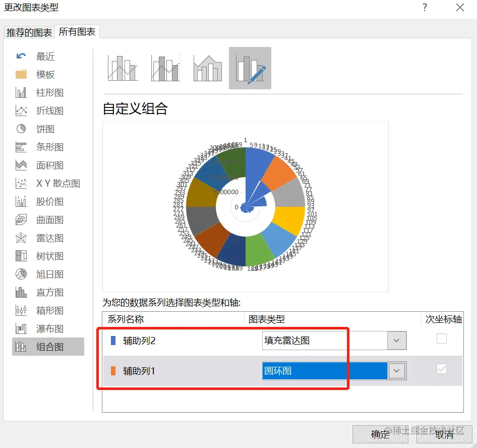Screen dimensions: 477x448
Task: Confirm with the 确定 button
Action: pos(380,434)
